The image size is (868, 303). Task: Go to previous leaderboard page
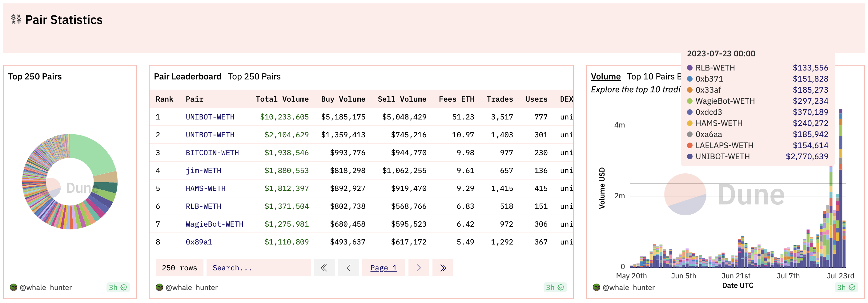(x=348, y=268)
